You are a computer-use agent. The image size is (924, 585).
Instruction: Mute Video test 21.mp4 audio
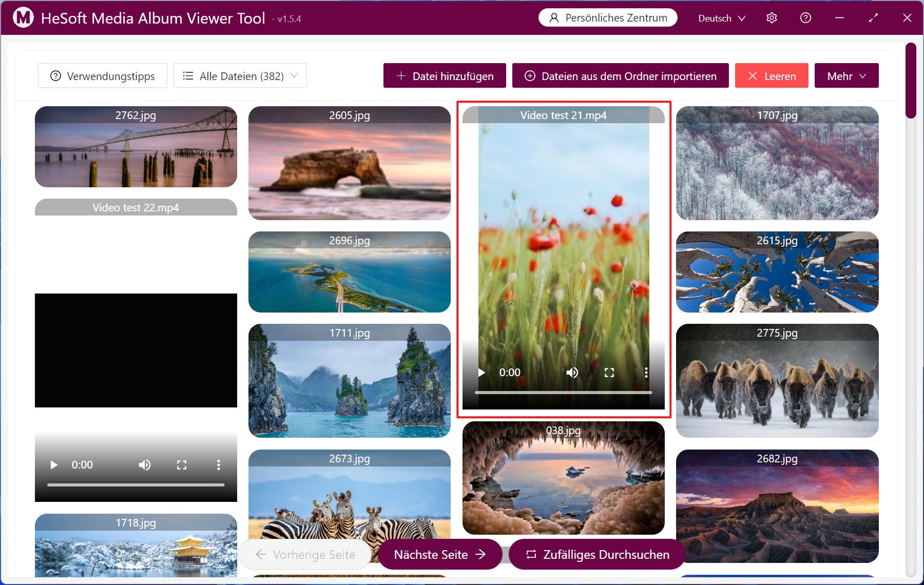572,373
